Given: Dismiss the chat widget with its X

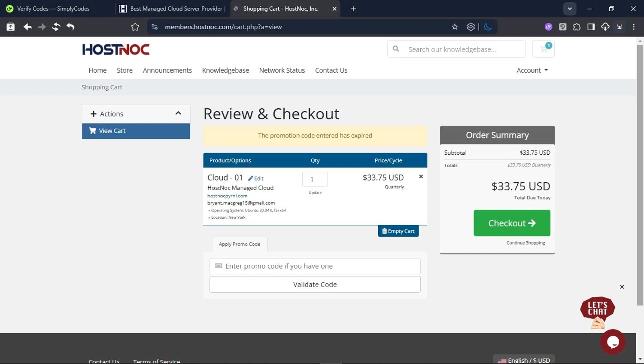Looking at the screenshot, I should [x=622, y=287].
